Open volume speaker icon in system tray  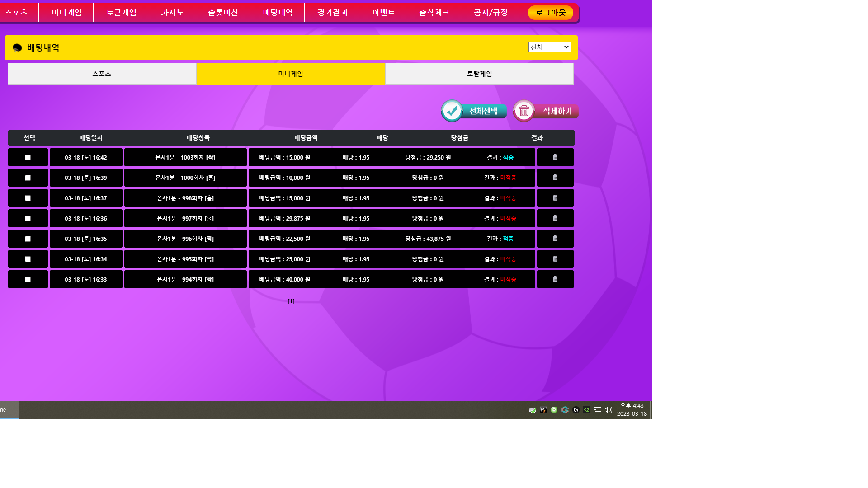pos(609,410)
